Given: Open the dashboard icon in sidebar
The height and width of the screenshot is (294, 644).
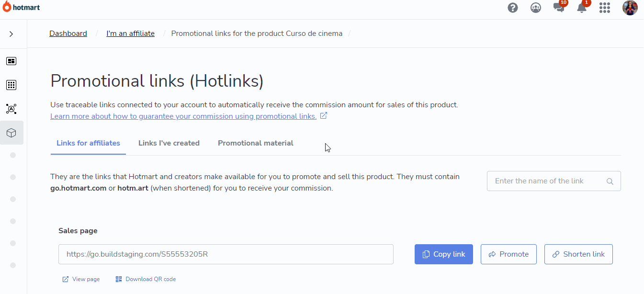Looking at the screenshot, I should pos(11,61).
